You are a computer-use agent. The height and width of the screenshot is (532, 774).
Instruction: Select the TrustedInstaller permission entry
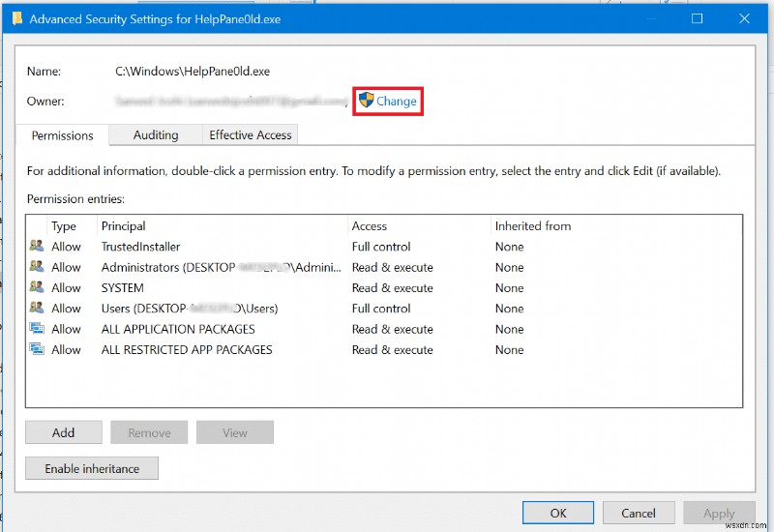click(x=383, y=247)
